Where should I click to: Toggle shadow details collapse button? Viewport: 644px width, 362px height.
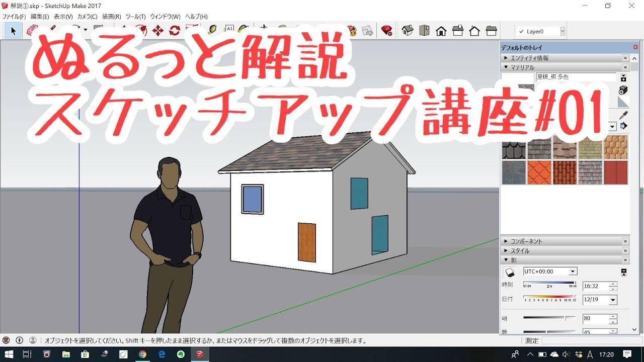(624, 272)
